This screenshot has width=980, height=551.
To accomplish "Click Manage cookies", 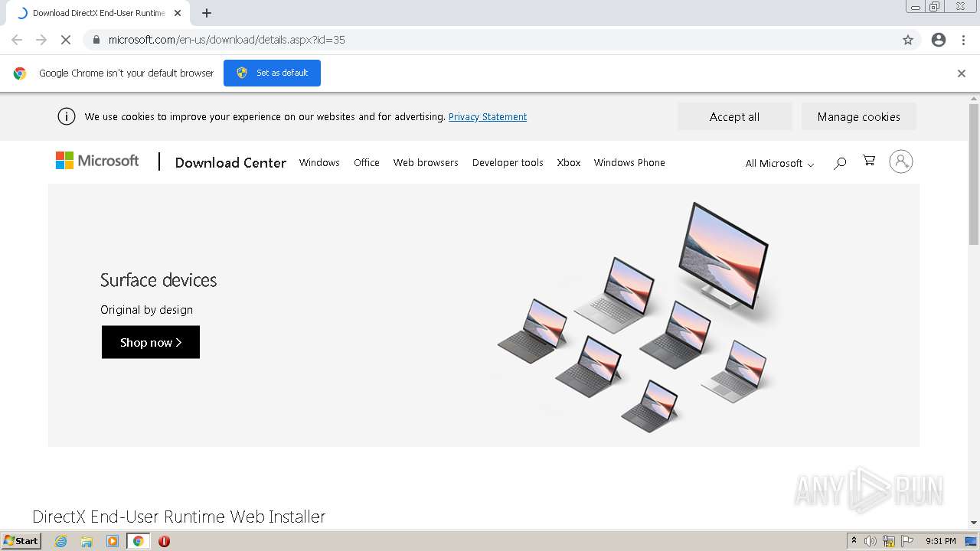I will [x=858, y=116].
